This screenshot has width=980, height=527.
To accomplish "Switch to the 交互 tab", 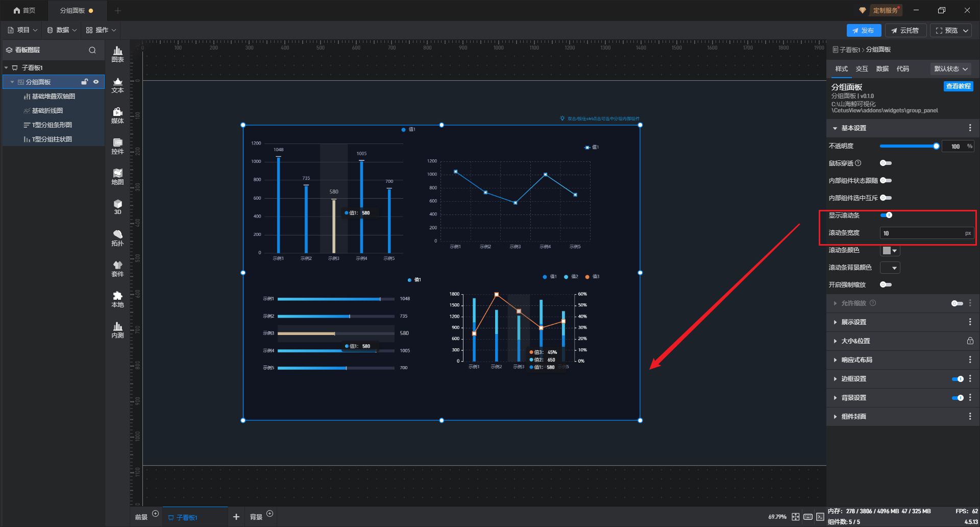I will coord(862,69).
